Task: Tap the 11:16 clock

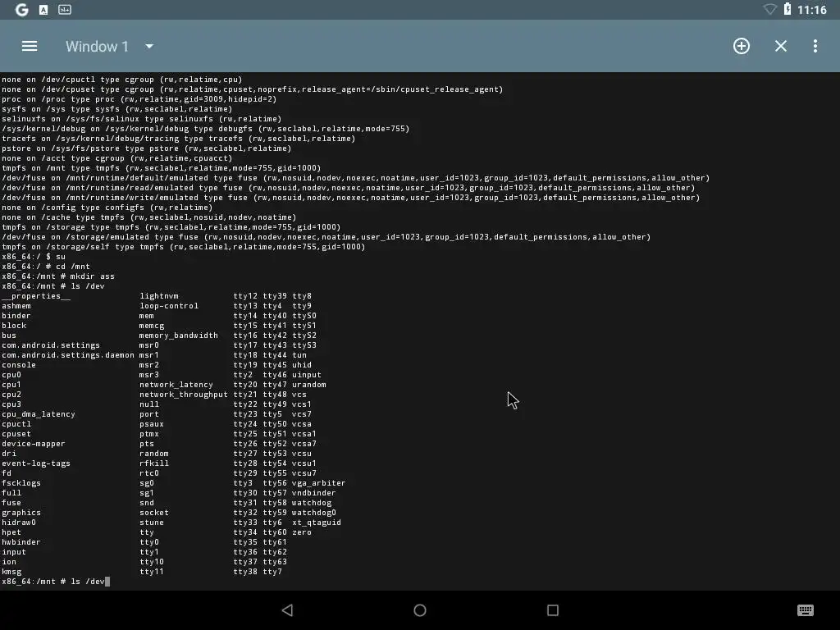Action: [x=811, y=10]
